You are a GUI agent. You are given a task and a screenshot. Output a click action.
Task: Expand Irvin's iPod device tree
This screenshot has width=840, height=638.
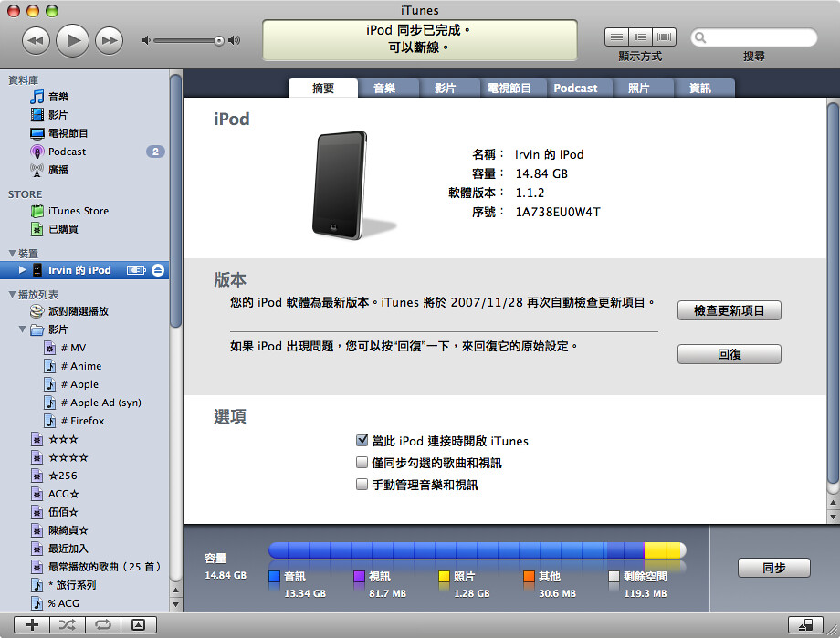tap(23, 270)
